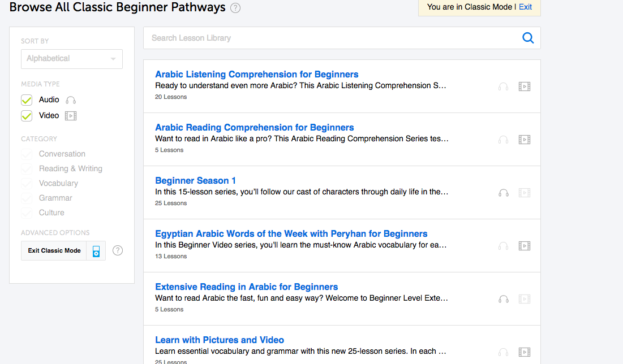Click headphones icon for Extensive Reading in Arabic

[x=504, y=300]
